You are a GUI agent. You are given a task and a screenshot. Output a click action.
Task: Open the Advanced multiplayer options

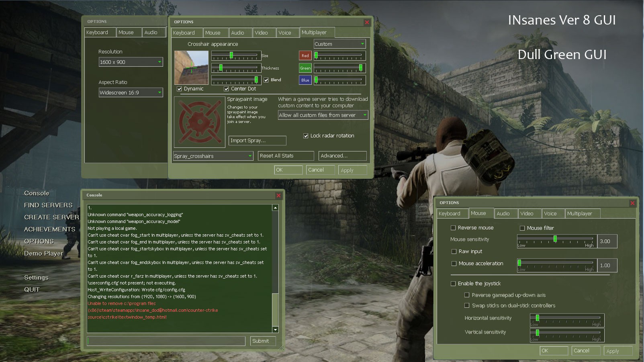coord(342,155)
